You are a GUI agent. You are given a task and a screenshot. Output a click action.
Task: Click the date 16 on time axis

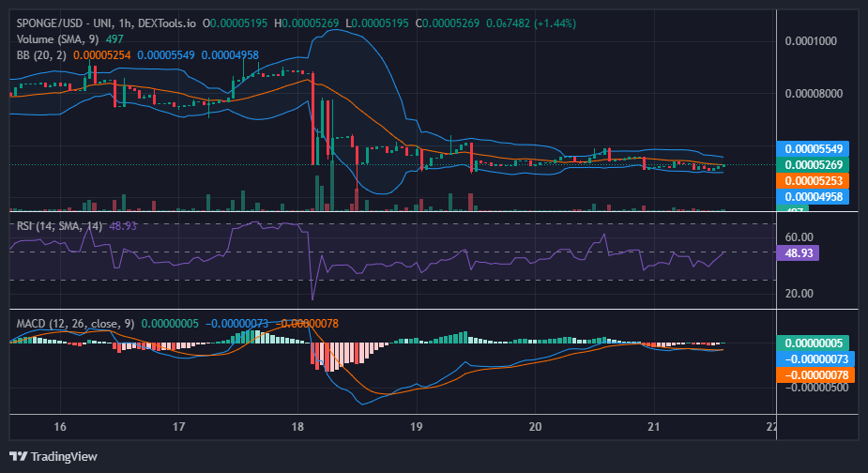[x=60, y=427]
